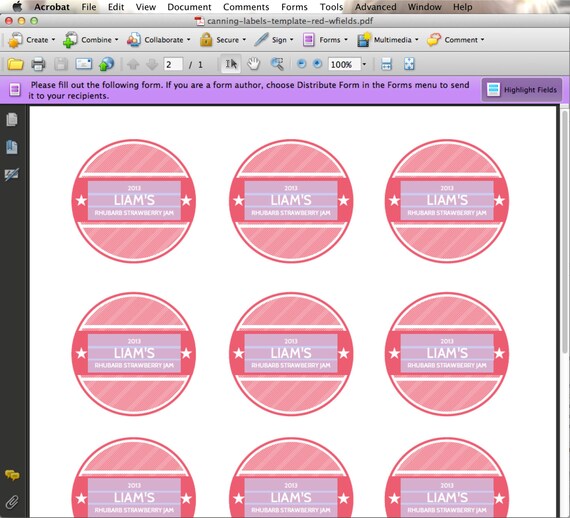Open the Edit menu
Screen dimensions: 570x518
point(116,7)
